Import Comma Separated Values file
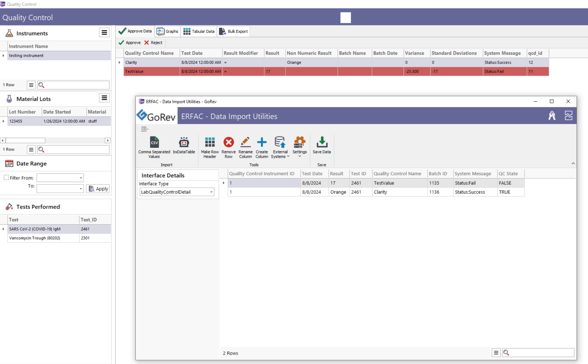This screenshot has height=364, width=588. coord(154,147)
